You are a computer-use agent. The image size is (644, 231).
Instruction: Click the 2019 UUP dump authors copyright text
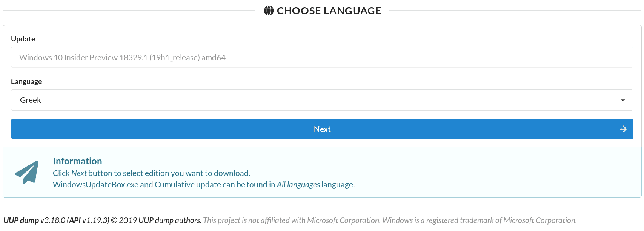[x=156, y=220]
